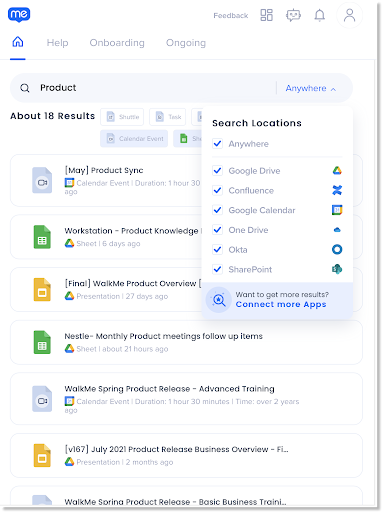Click sheet icon of Nestle- Monthly Product meetings
This screenshot has width=382, height=512.
pos(42,342)
